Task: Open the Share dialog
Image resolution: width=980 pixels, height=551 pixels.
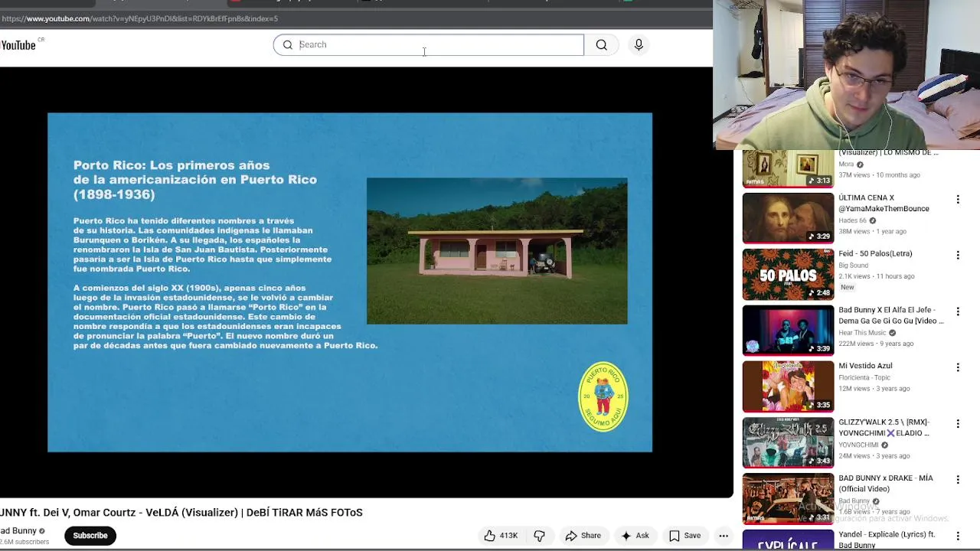Action: point(583,536)
